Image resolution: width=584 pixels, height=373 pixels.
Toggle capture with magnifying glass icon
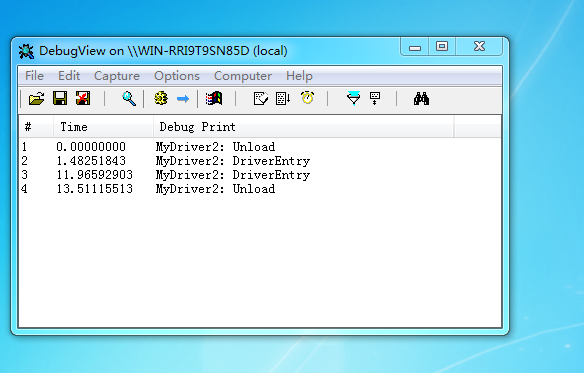[x=129, y=99]
